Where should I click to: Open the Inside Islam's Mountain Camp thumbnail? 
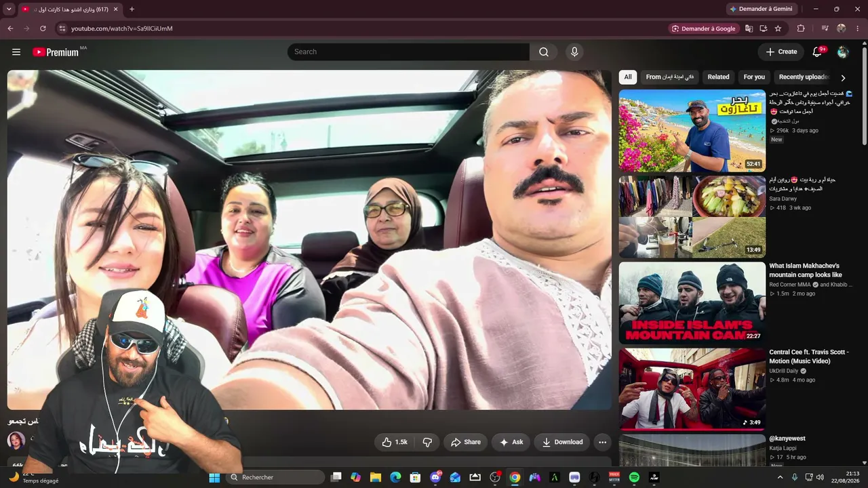(x=692, y=303)
